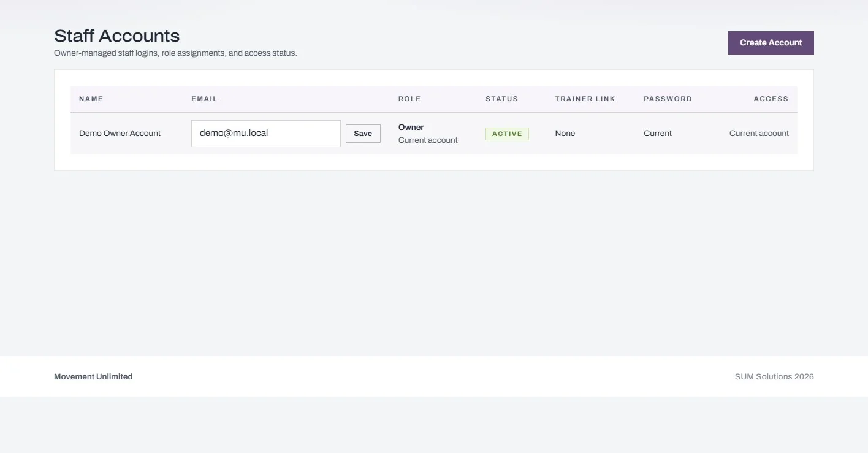The width and height of the screenshot is (868, 453).
Task: Click the ACTIVE status badge
Action: (507, 134)
